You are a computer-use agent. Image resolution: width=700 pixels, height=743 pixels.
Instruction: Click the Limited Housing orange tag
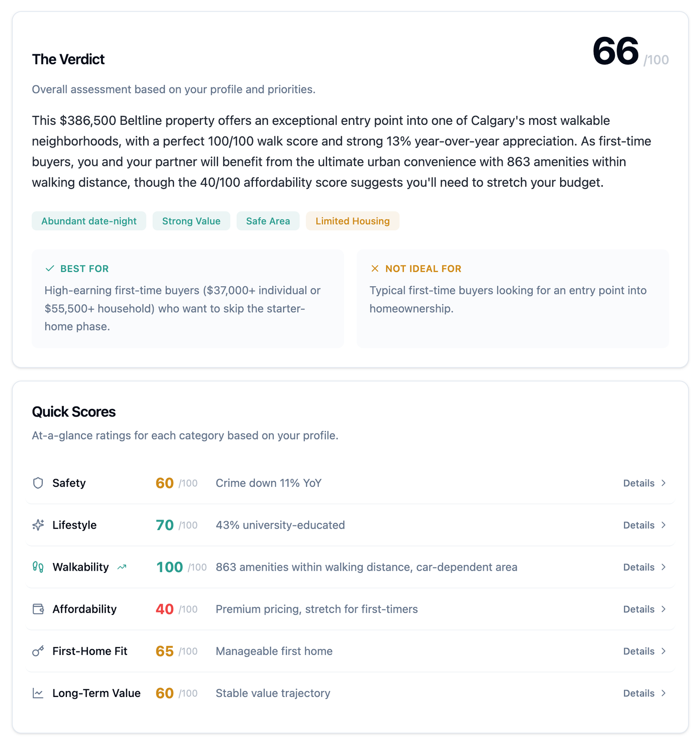tap(352, 221)
